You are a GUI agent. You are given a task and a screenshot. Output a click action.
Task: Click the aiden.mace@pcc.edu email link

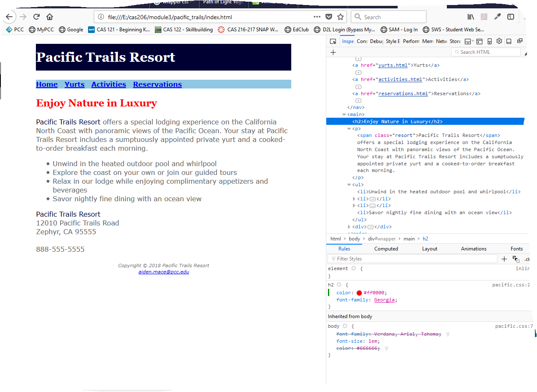(164, 272)
